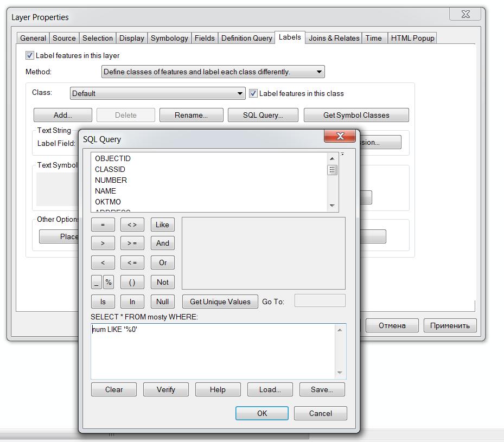
Task: Switch to the Source tab
Action: point(64,38)
